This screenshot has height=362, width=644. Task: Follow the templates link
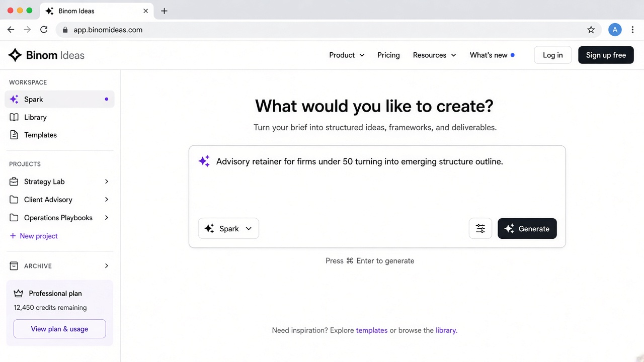[372, 330]
